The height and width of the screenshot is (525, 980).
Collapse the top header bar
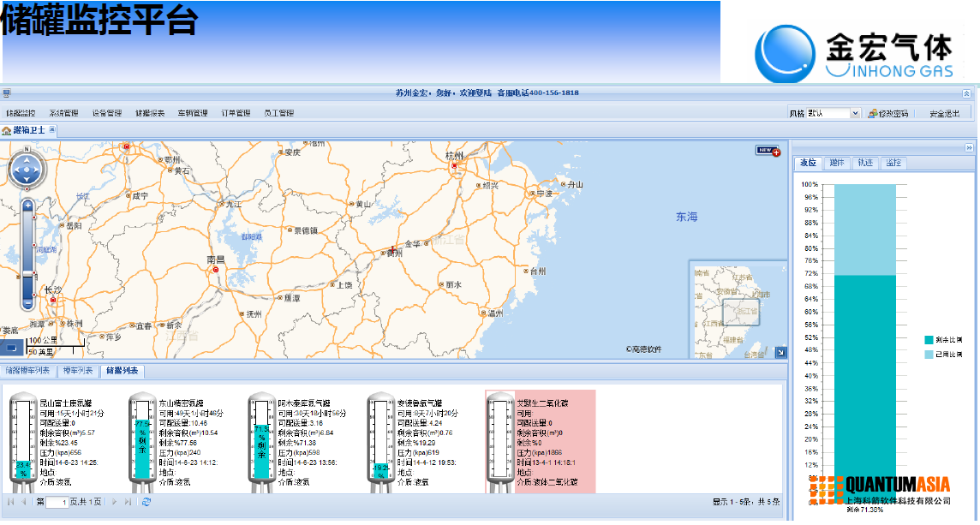coord(967,93)
